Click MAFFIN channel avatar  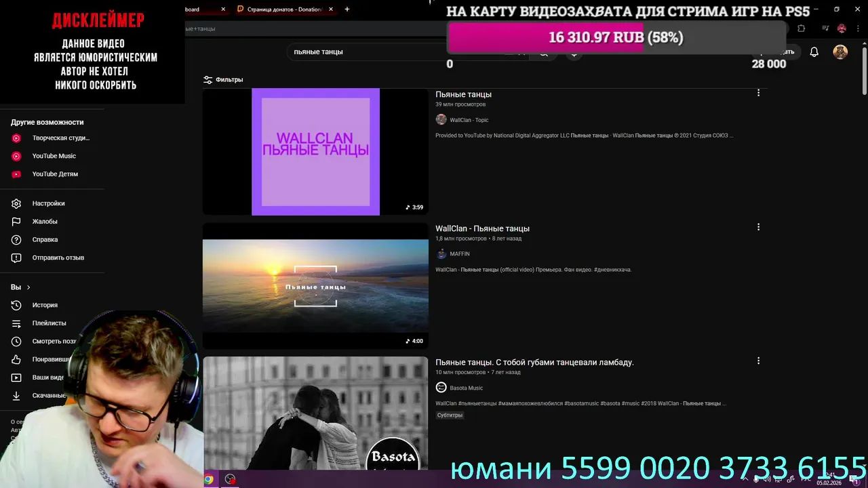[x=441, y=253]
